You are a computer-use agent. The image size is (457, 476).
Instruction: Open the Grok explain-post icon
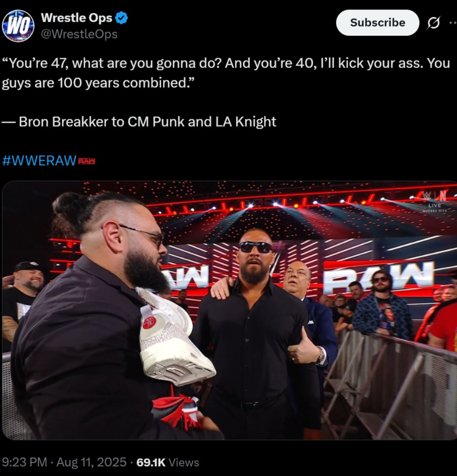pyautogui.click(x=433, y=23)
